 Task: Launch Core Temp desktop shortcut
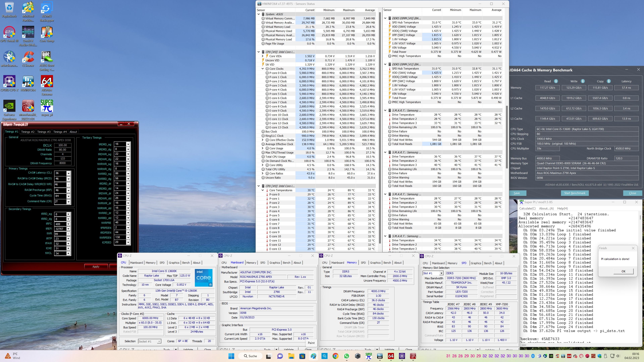click(47, 34)
